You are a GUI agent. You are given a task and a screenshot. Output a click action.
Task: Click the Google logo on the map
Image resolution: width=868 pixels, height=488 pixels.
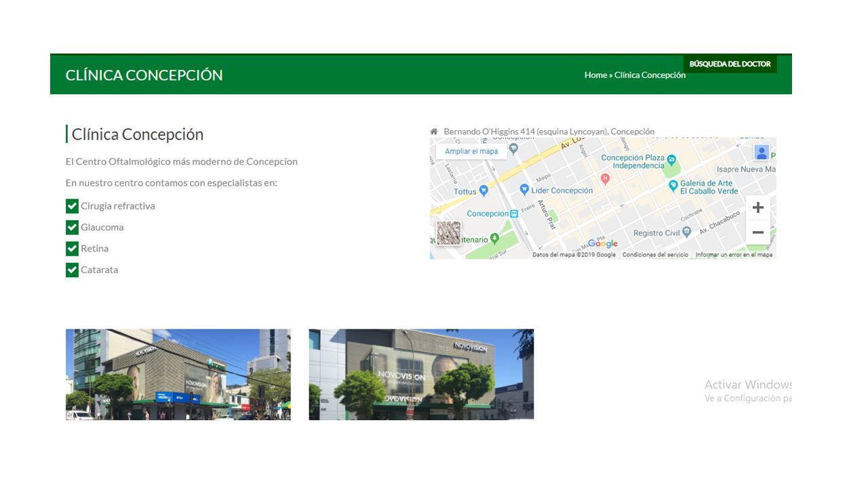tap(603, 244)
